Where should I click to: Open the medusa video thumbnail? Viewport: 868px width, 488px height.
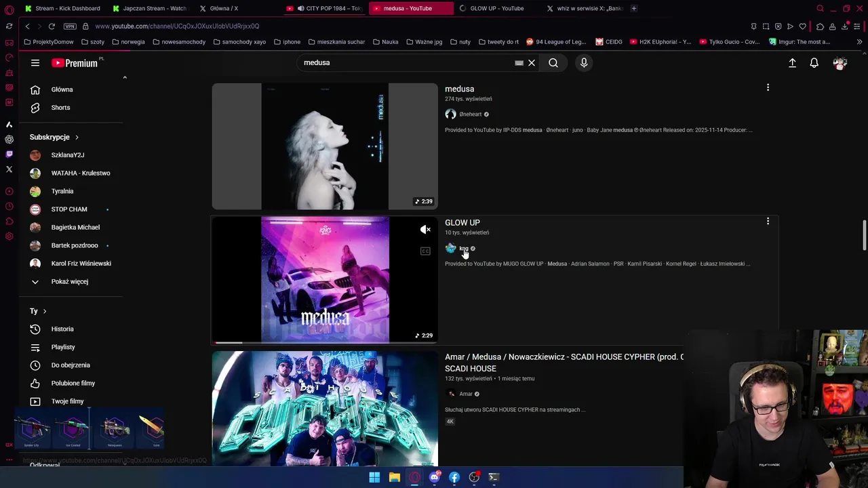click(325, 146)
